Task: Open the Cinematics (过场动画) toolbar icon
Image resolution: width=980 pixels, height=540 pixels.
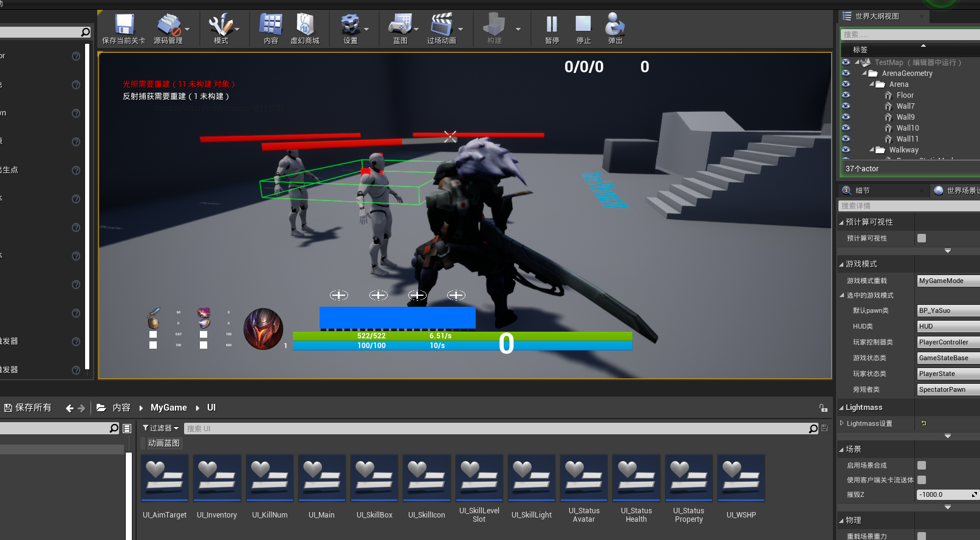Action: 441,25
